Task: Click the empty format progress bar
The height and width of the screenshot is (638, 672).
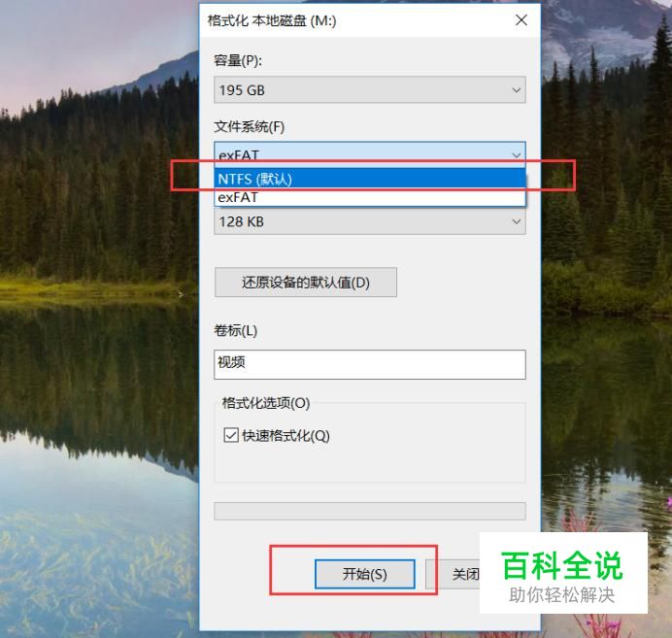Action: [370, 511]
